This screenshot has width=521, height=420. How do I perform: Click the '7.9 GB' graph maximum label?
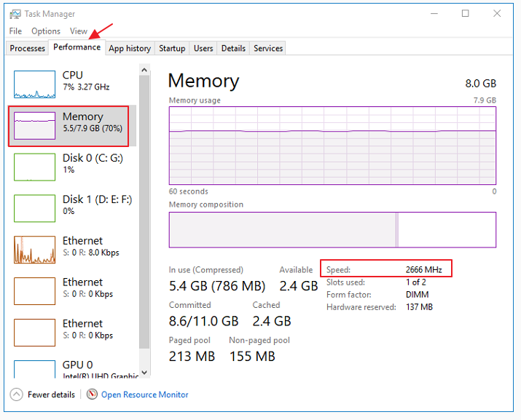tap(485, 100)
